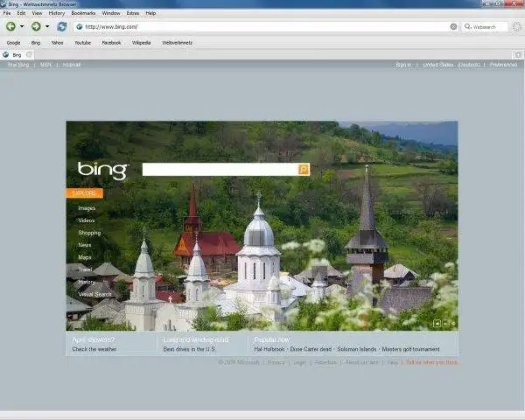Open the Google bookmark
525x420 pixels.
tap(13, 43)
